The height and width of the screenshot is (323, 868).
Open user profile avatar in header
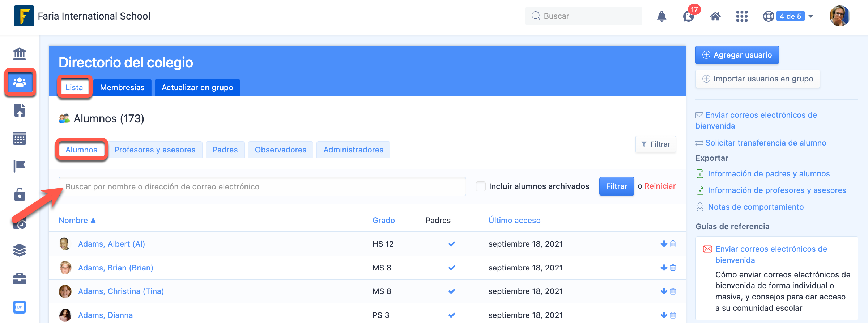(x=839, y=16)
